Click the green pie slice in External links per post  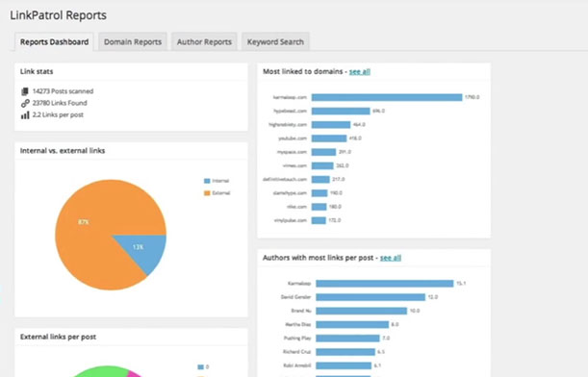click(101, 372)
